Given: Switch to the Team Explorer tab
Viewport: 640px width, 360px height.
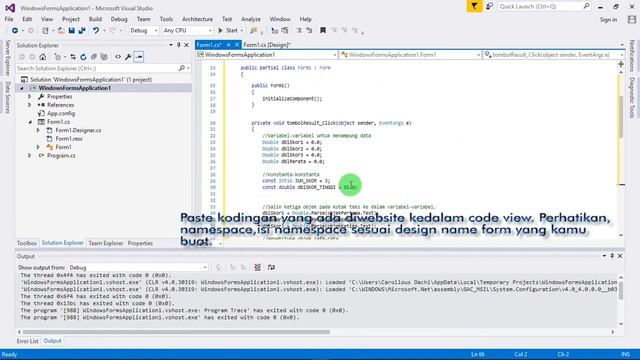Looking at the screenshot, I should coord(106,243).
